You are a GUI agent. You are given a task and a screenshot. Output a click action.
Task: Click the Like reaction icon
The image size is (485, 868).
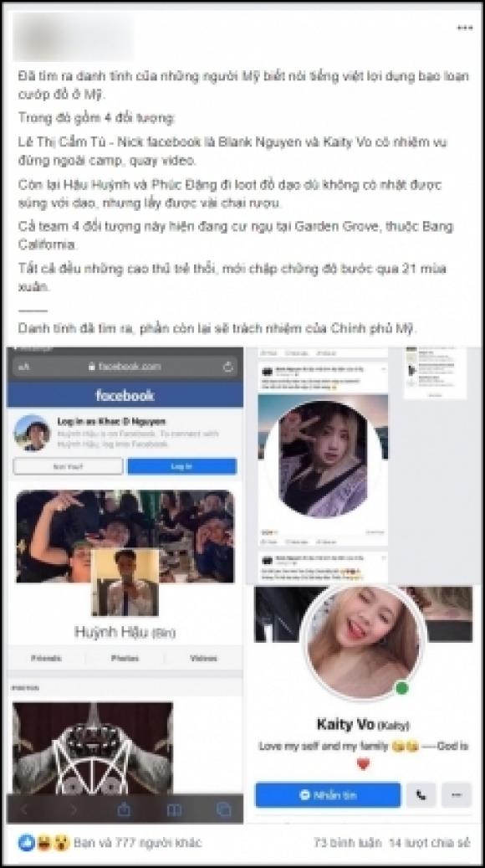27,843
